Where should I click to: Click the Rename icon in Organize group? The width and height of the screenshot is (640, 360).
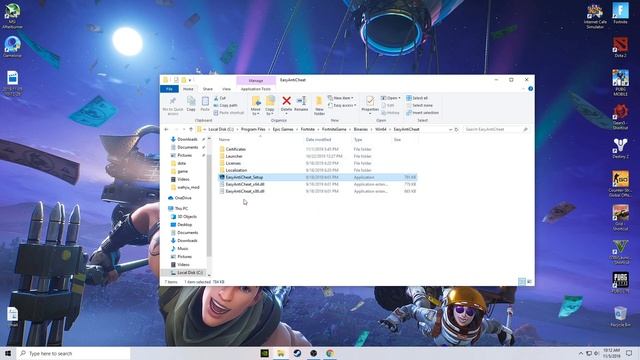point(301,104)
